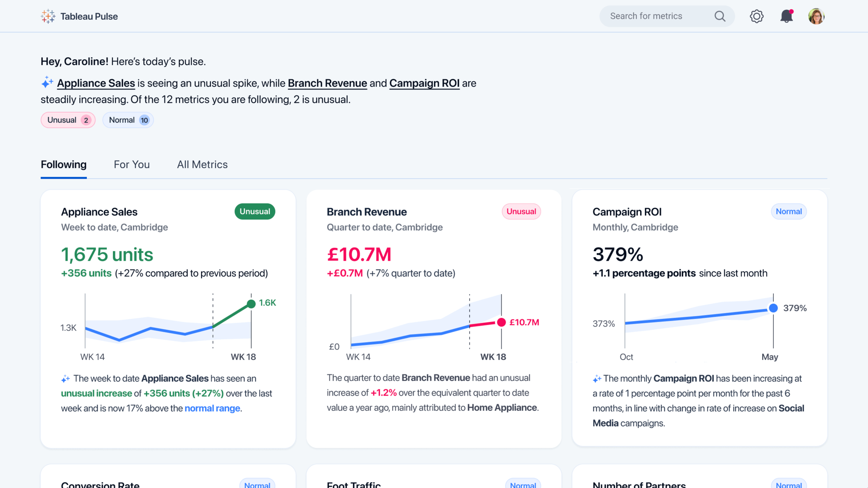Image resolution: width=868 pixels, height=488 pixels.
Task: Click the user profile avatar icon
Action: coord(816,16)
